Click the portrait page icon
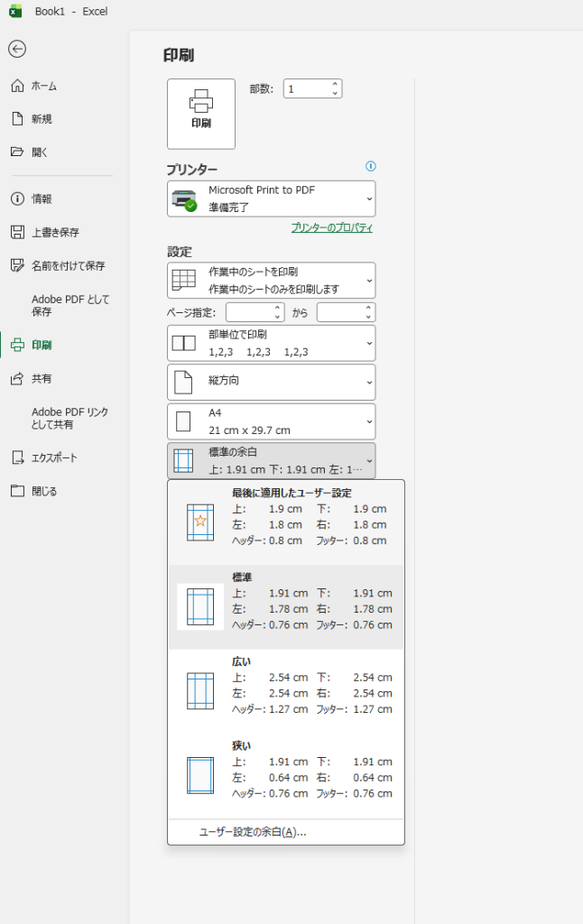Screen dimensions: 583x924 pos(183,382)
